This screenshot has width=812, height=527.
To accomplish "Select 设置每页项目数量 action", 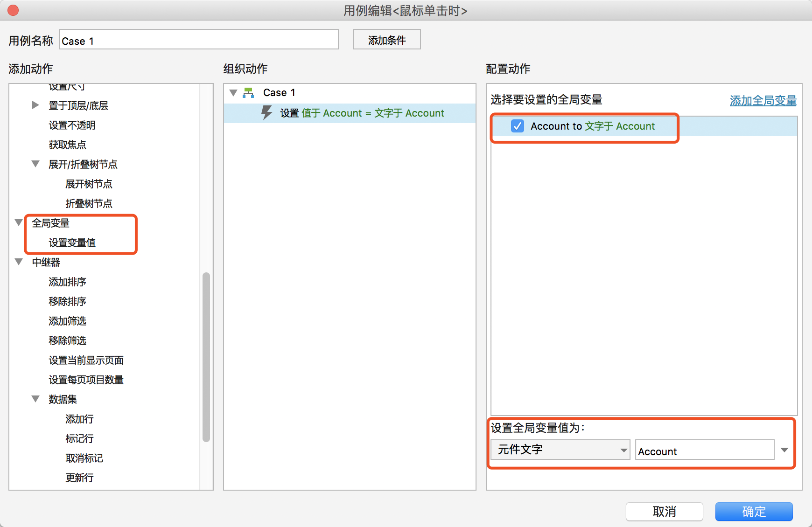I will click(x=86, y=380).
